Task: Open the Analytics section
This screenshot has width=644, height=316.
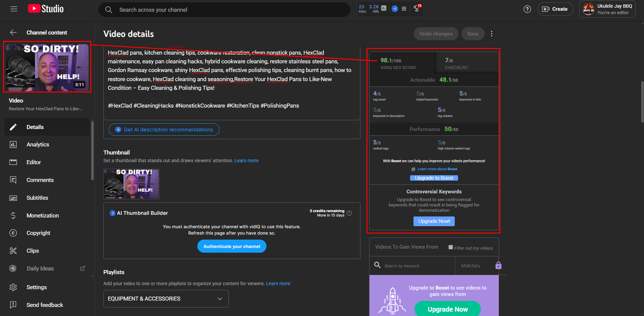Action: tap(47, 144)
